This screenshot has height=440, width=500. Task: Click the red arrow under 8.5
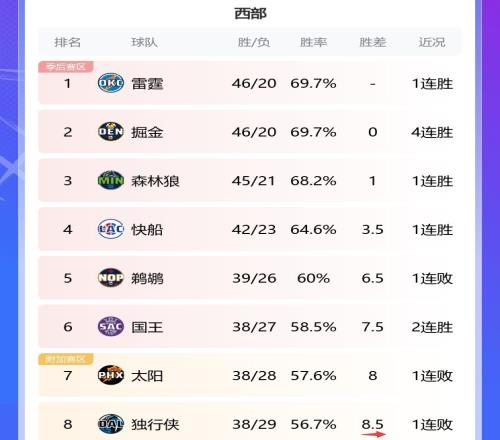point(373,434)
